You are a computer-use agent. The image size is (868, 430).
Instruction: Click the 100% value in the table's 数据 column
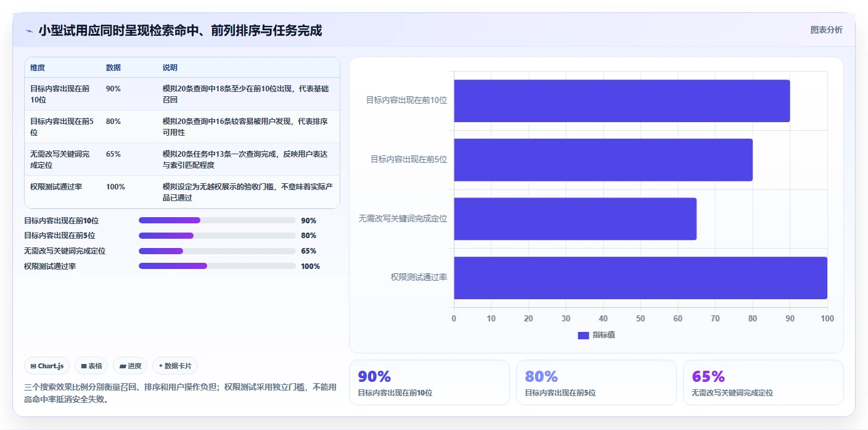point(115,186)
